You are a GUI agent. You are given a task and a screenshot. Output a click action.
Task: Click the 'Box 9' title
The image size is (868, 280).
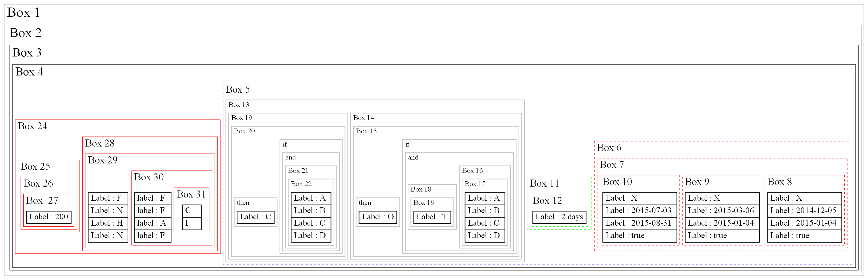(697, 182)
